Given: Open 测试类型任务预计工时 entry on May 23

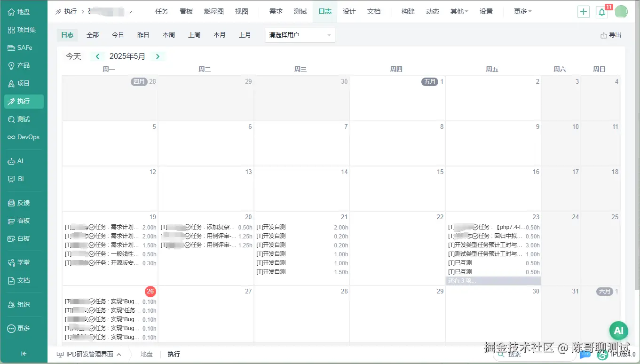Looking at the screenshot, I should (x=494, y=254).
